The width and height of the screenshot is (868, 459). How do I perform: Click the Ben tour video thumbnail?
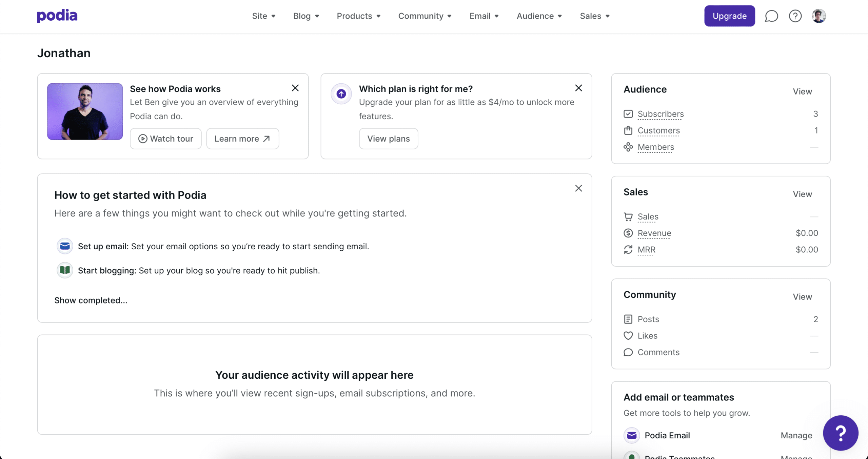click(85, 111)
